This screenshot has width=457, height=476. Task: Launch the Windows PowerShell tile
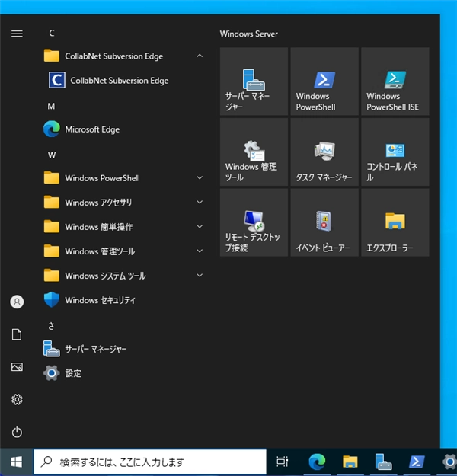324,81
